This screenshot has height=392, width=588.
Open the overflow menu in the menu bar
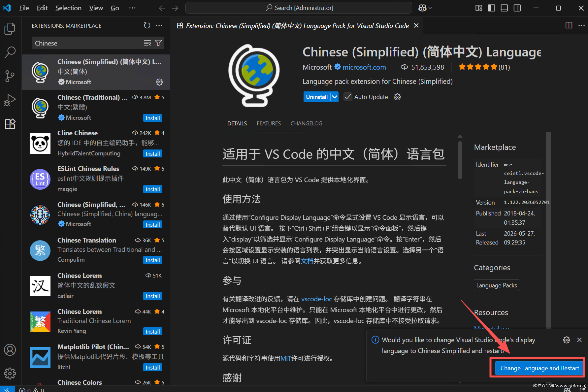point(132,8)
